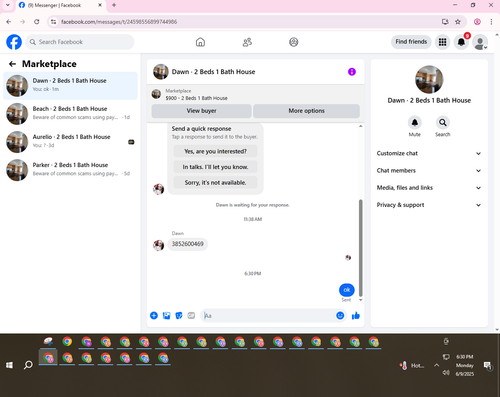Click the chat scrollbar thumb

tap(360, 248)
